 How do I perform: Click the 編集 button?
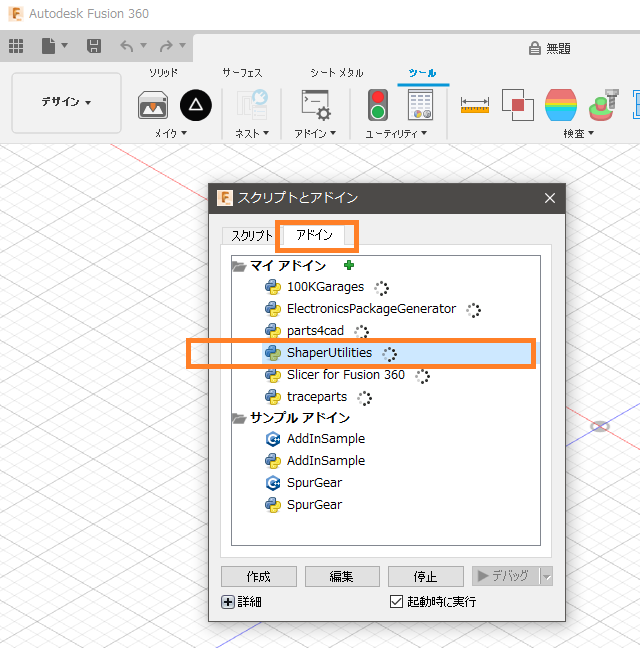coord(342,577)
